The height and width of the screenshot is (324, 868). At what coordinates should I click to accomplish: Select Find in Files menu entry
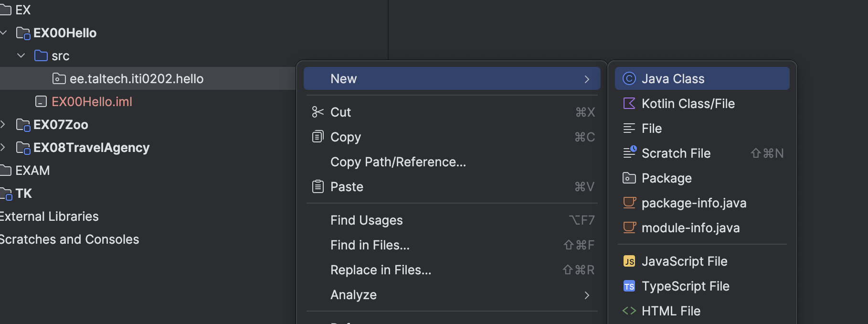(x=370, y=245)
